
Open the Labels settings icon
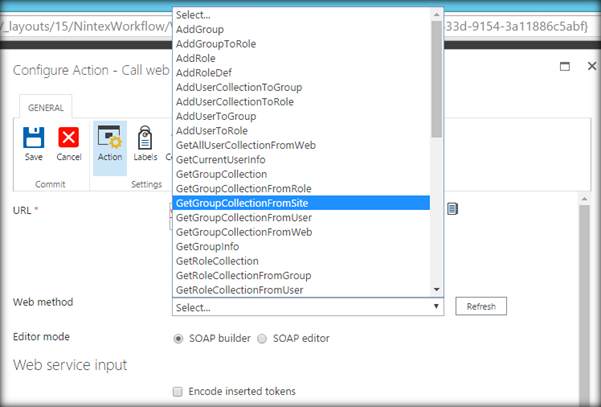[145, 137]
